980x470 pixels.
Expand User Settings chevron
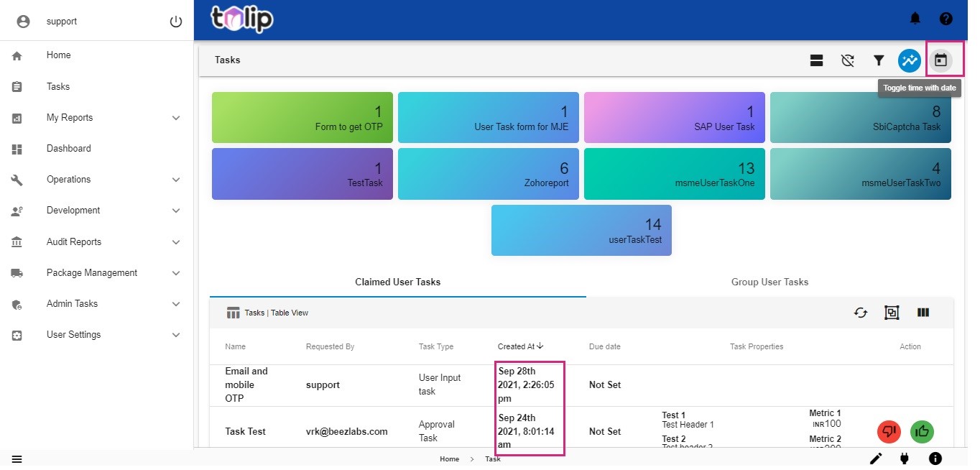coord(176,335)
